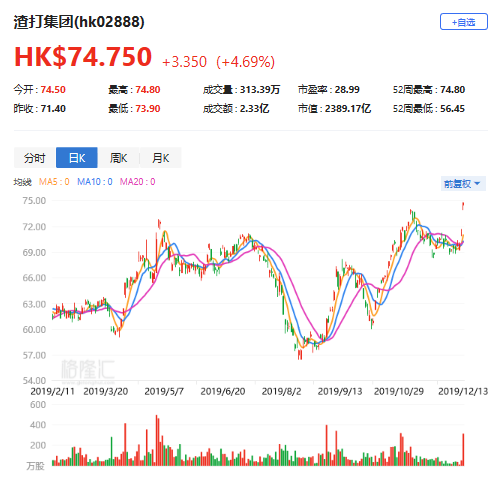The width and height of the screenshot is (501, 485).
Task: Add stock to watchlist via +自选 button
Action: click(463, 22)
